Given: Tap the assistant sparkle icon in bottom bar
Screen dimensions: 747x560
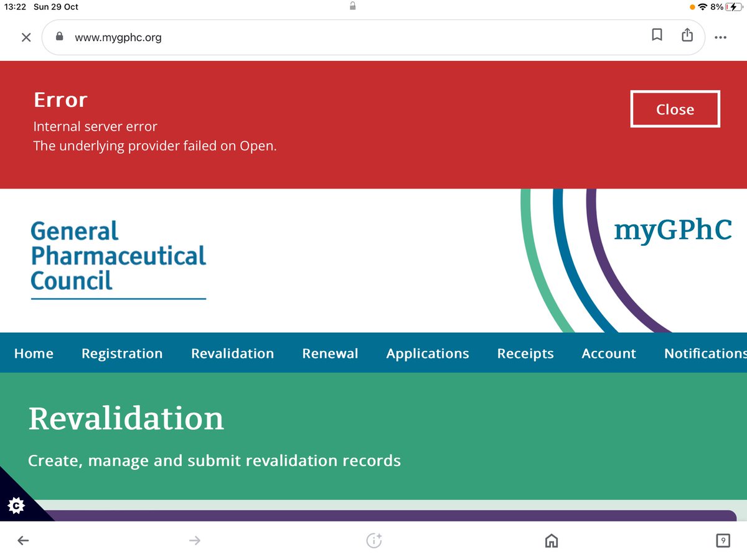Looking at the screenshot, I should 374,541.
